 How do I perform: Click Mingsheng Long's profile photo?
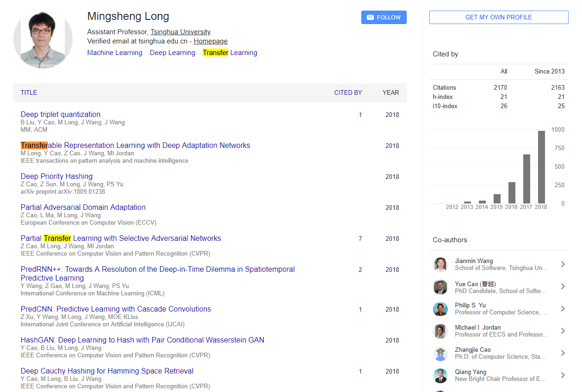(43, 39)
